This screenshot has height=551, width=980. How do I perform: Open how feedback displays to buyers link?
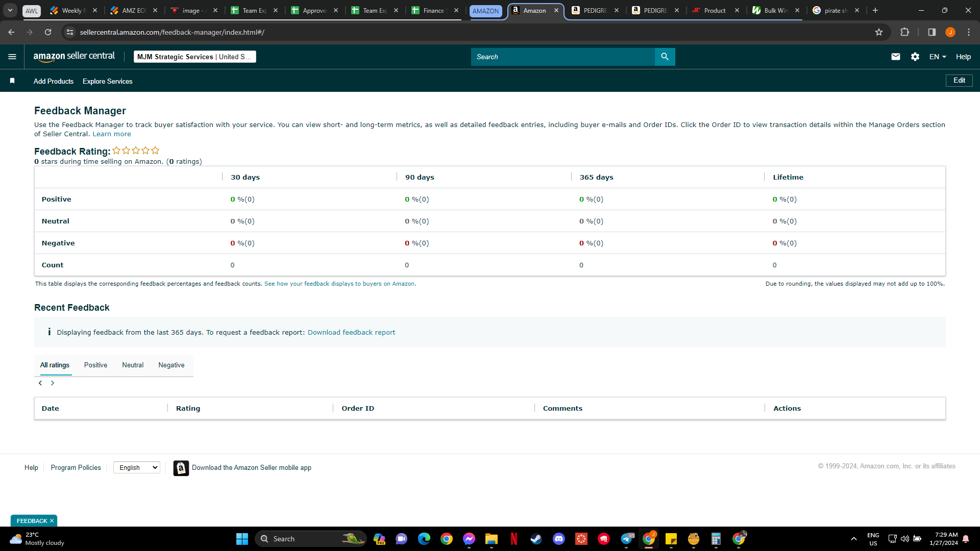339,284
